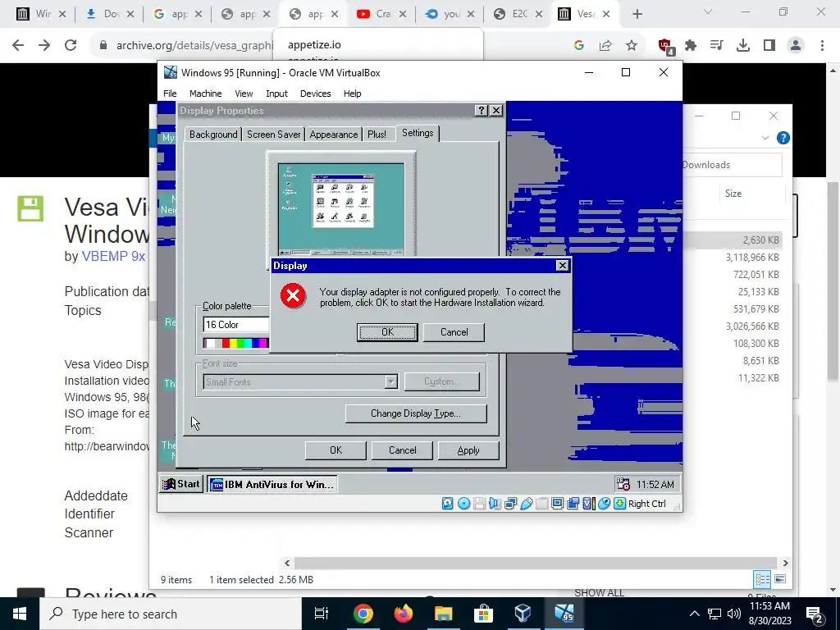Open VirtualBox Devices menu
The width and height of the screenshot is (840, 630).
315,94
